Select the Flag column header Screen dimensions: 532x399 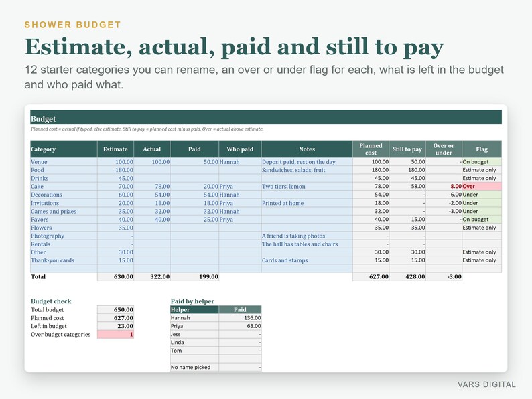[482, 149]
